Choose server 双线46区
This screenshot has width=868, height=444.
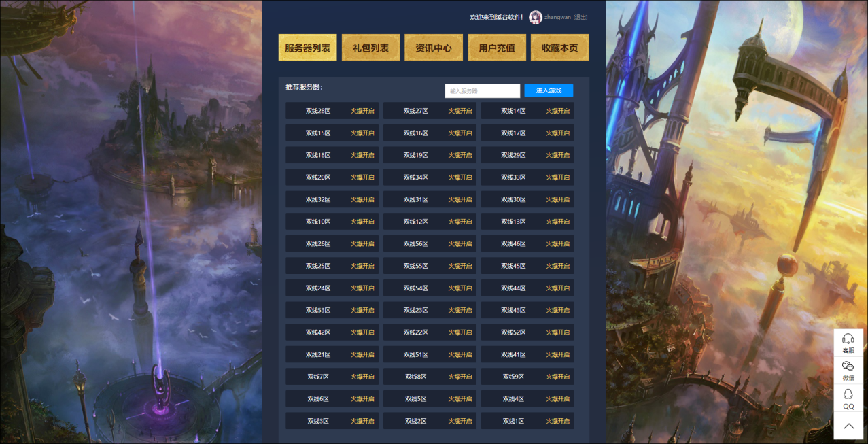click(527, 243)
